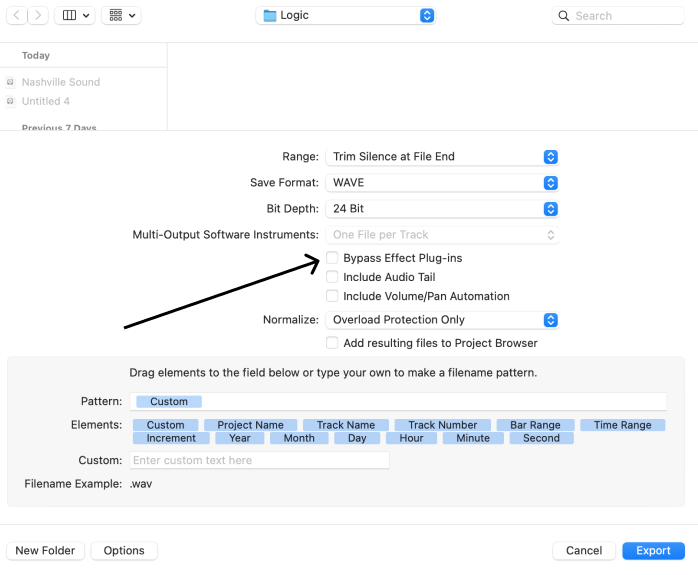
Task: Click the Day element token
Action: coord(357,438)
